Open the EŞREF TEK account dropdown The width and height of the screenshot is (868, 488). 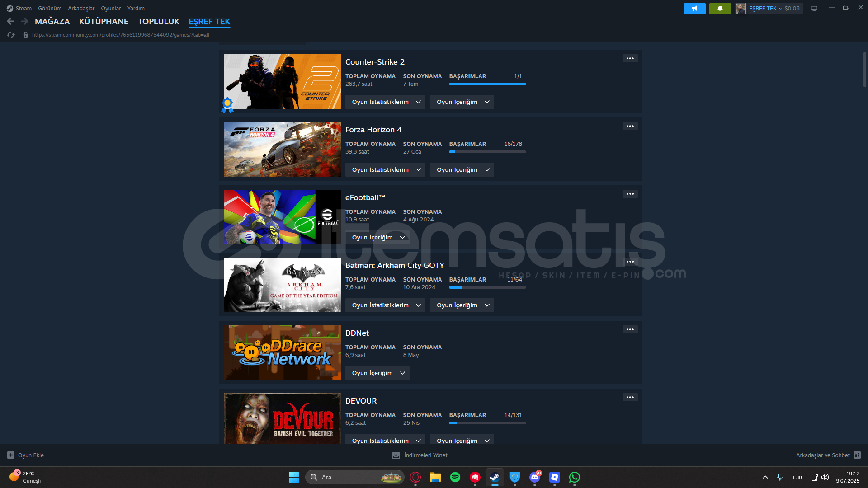pyautogui.click(x=765, y=8)
